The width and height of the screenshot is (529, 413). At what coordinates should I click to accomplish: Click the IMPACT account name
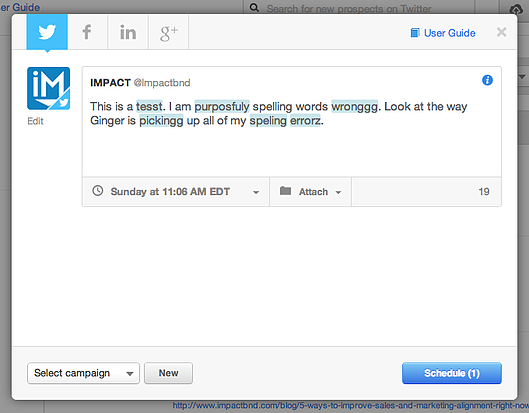click(110, 83)
